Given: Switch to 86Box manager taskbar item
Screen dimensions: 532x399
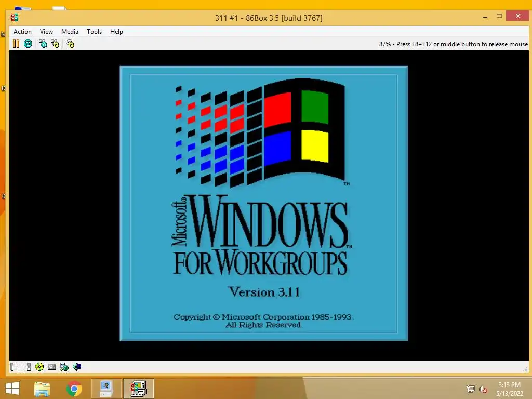Looking at the screenshot, I should point(106,389).
